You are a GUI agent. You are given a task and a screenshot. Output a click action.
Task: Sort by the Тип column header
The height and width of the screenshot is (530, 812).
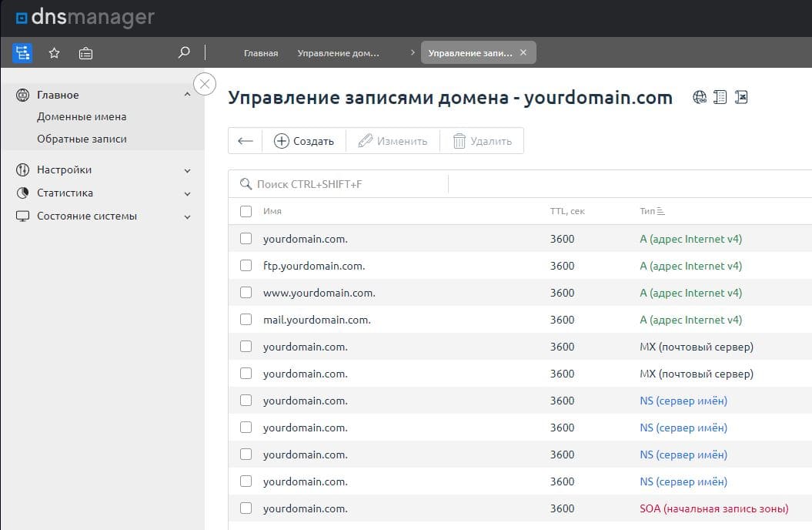(x=652, y=211)
